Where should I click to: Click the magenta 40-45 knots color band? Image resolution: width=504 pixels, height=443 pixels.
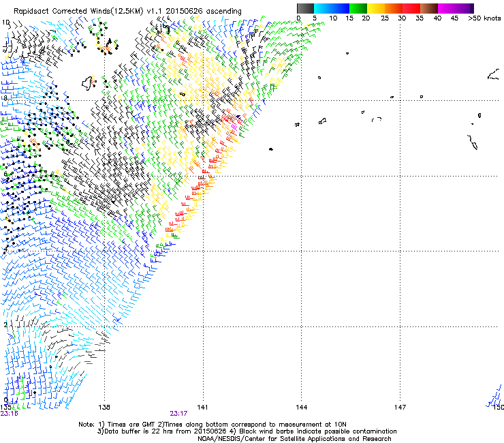447,8
